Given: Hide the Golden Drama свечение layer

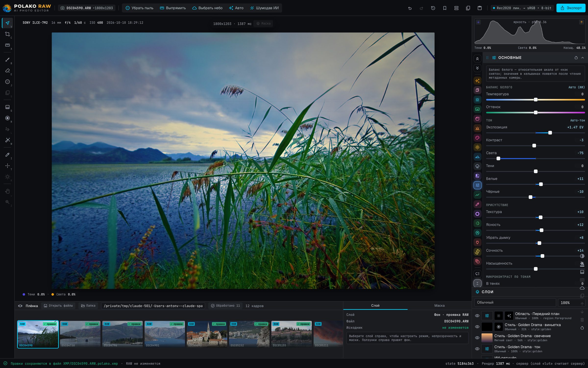Looking at the screenshot, I should [x=477, y=338].
